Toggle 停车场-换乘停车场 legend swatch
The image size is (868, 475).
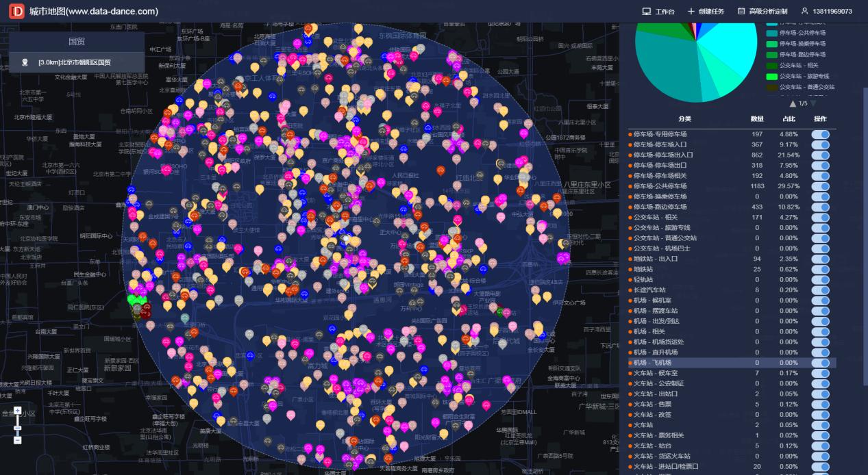771,44
